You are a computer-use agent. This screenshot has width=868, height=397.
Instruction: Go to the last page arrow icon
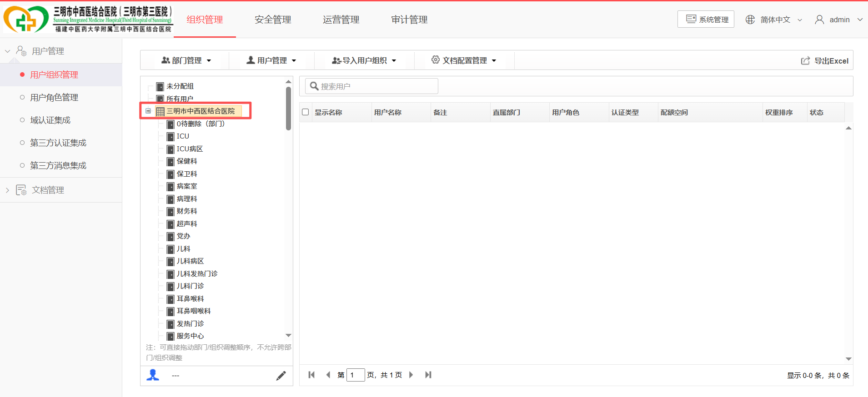(428, 375)
